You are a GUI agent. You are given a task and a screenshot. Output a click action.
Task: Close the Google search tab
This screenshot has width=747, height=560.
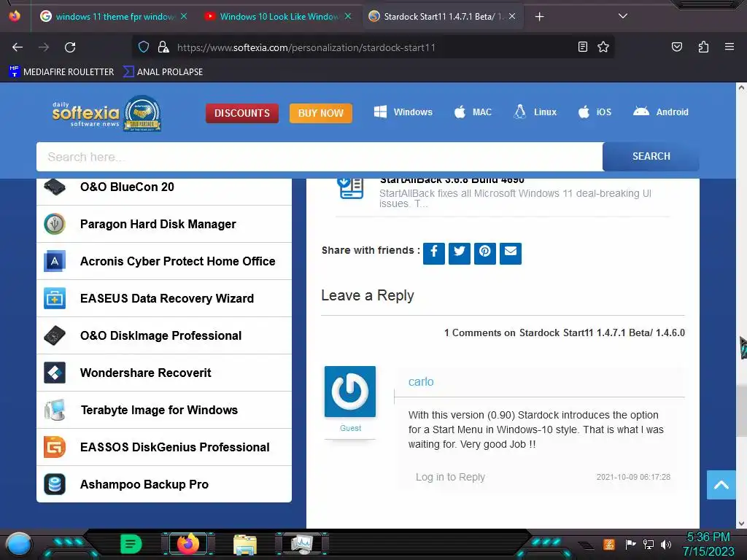184,16
